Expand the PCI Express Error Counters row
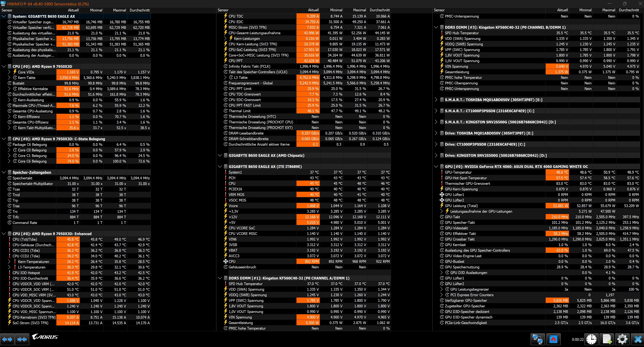Viewport: 644px width, 347px height. [441, 295]
